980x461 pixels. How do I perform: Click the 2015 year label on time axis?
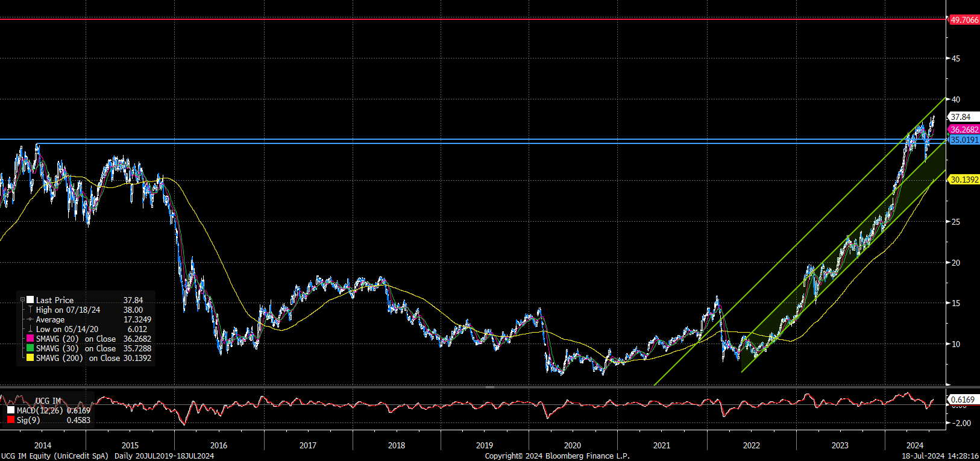tap(130, 445)
